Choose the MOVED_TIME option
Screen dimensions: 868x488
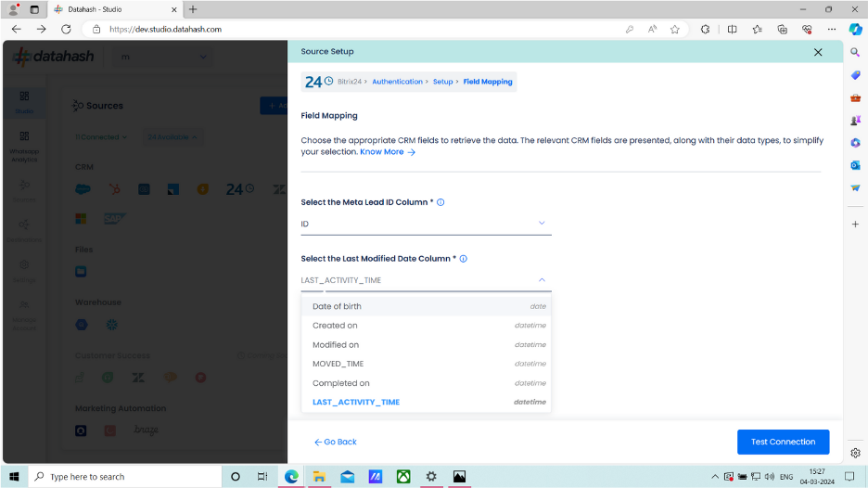(x=426, y=364)
